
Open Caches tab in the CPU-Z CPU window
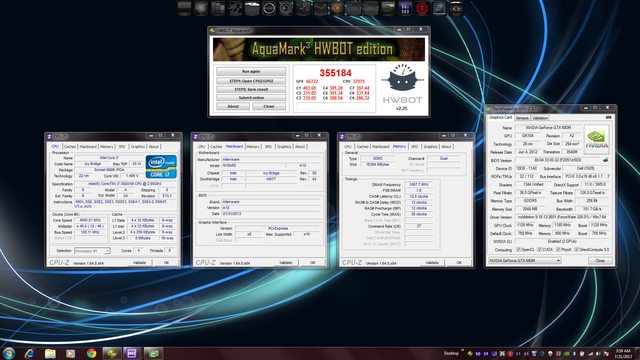pos(69,147)
